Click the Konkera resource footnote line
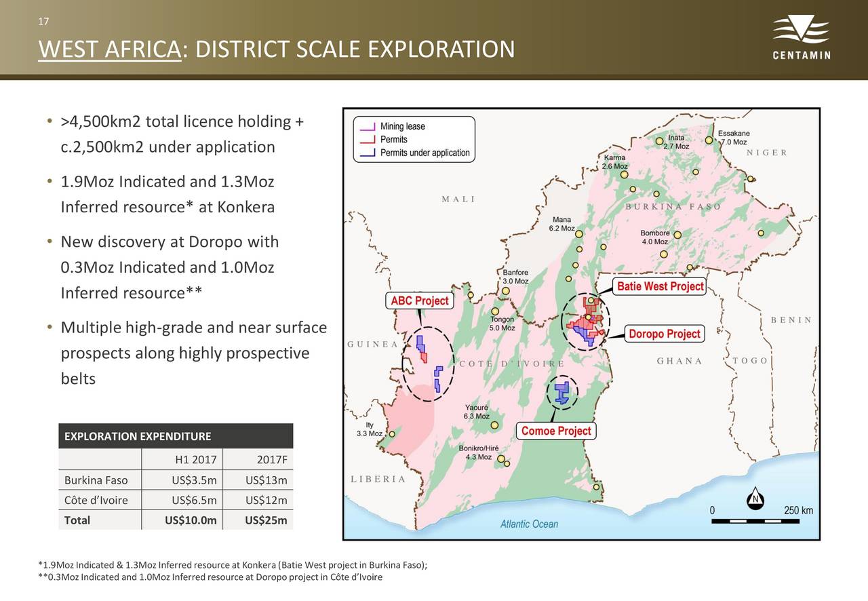Image resolution: width=868 pixels, height=601 pixels. click(233, 566)
